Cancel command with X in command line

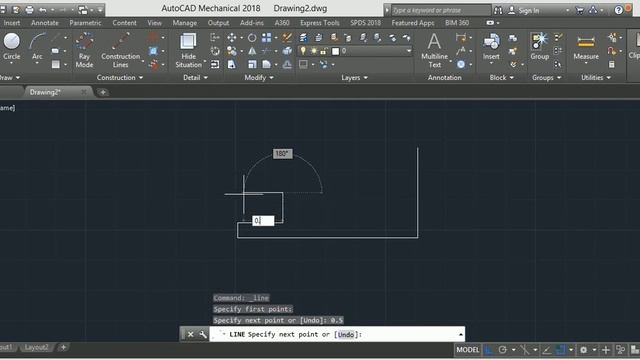pyautogui.click(x=190, y=334)
